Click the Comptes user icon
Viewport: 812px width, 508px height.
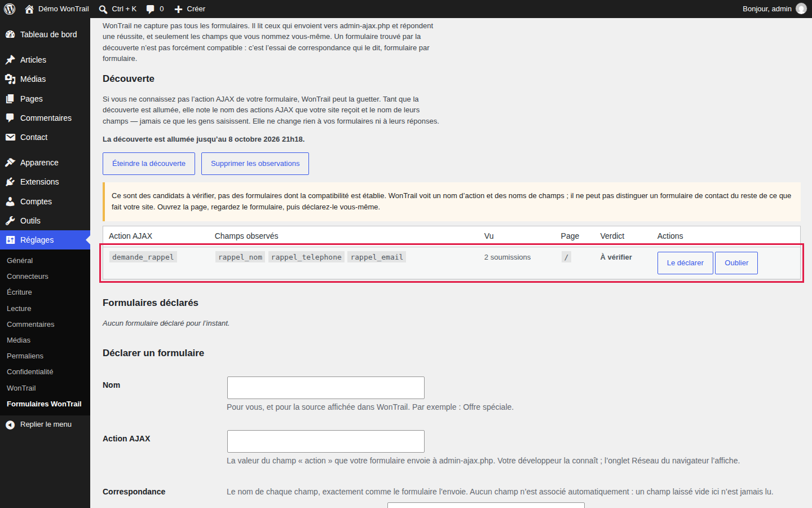(x=10, y=202)
